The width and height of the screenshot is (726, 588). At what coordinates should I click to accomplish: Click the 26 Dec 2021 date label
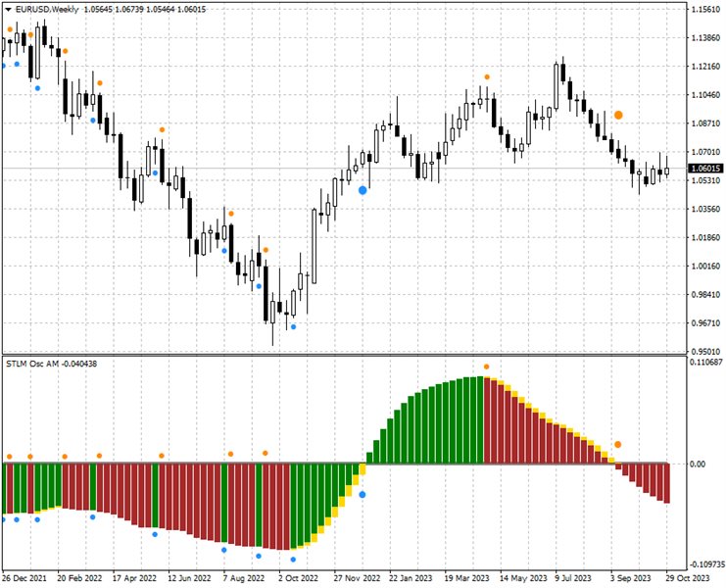24,578
